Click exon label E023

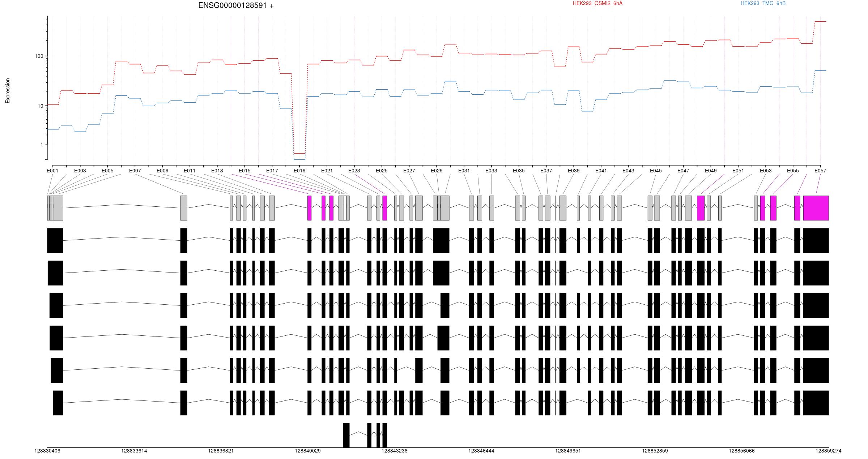[354, 171]
